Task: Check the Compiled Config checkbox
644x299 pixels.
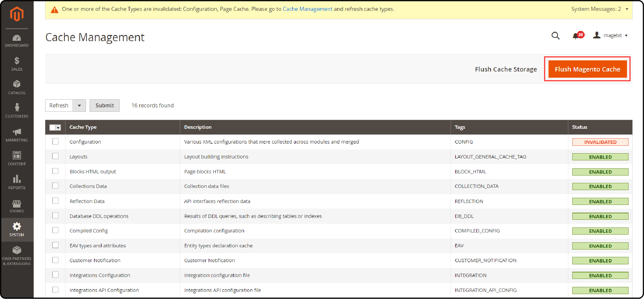Action: pos(55,230)
